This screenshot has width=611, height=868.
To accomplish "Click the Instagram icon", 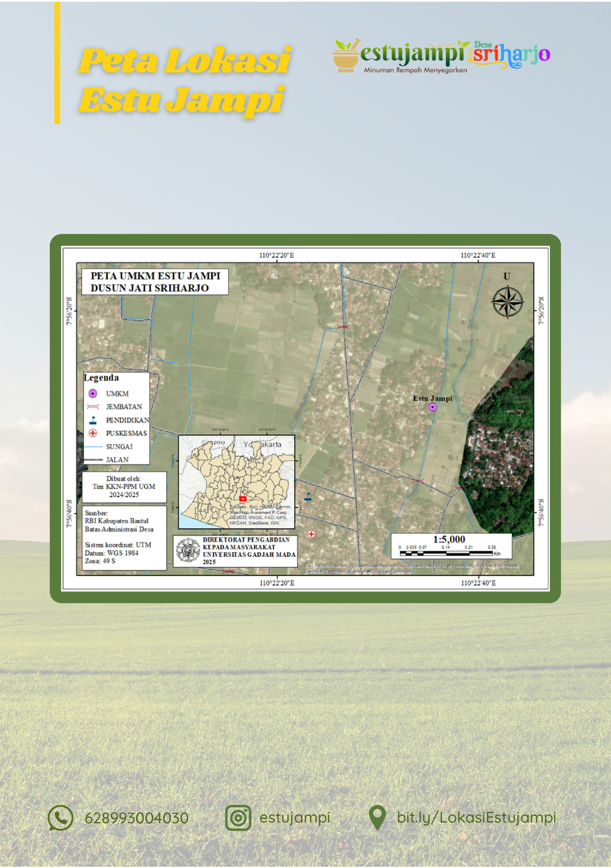I will point(238,817).
